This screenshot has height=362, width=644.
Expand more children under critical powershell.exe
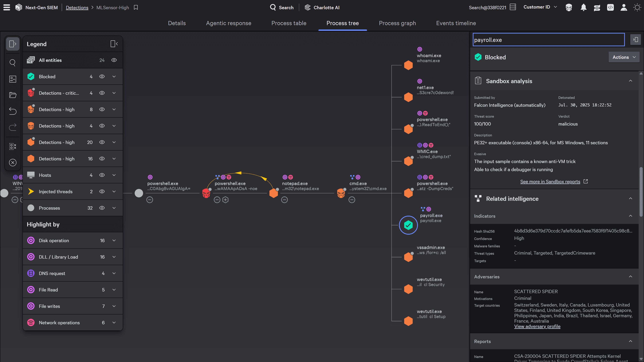(x=226, y=200)
